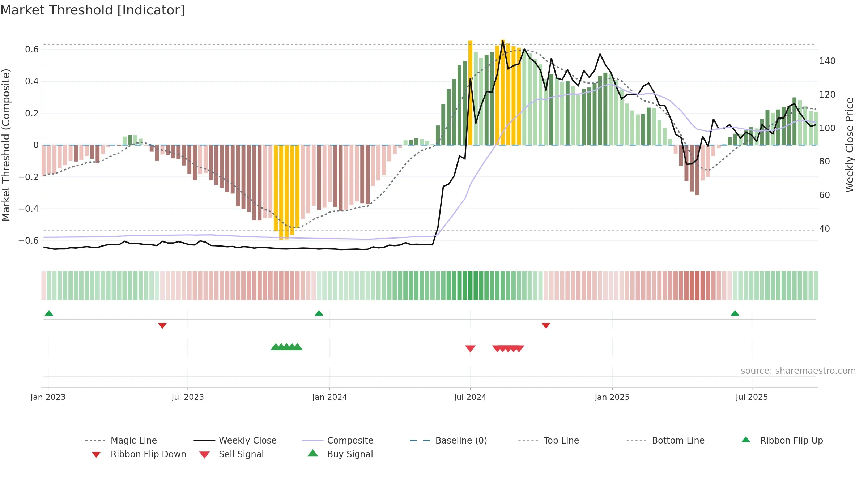Toggle Weekly Close legend entry

(x=235, y=440)
